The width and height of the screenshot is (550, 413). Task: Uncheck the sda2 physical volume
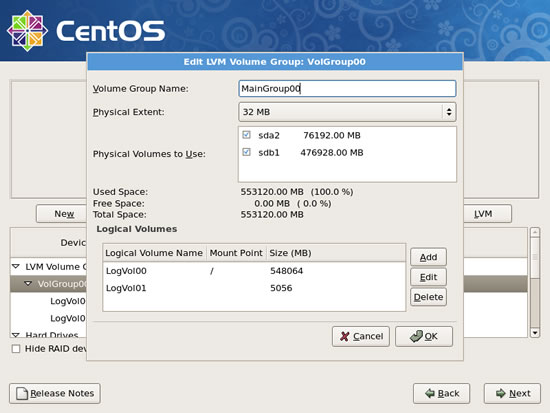[x=246, y=135]
